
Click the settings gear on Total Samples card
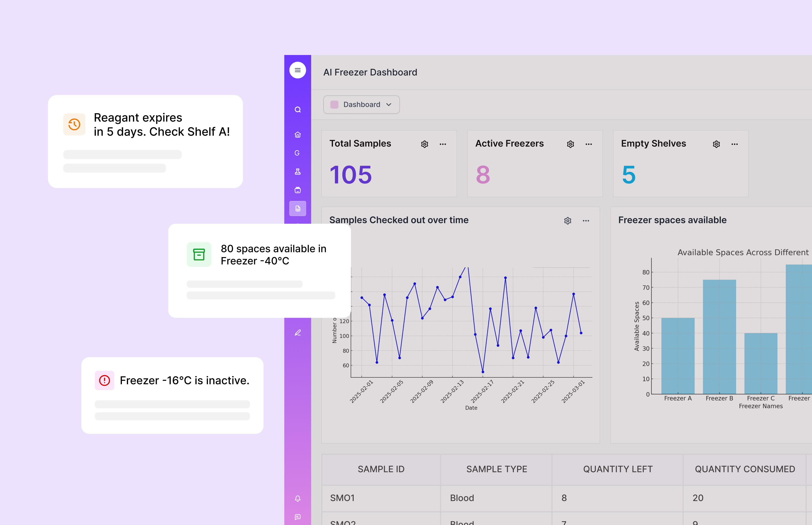[425, 144]
